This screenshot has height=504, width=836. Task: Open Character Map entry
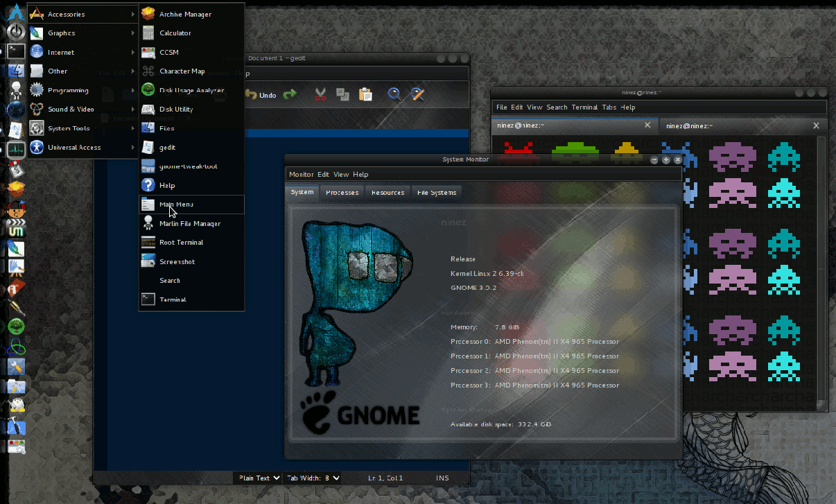tap(191, 71)
